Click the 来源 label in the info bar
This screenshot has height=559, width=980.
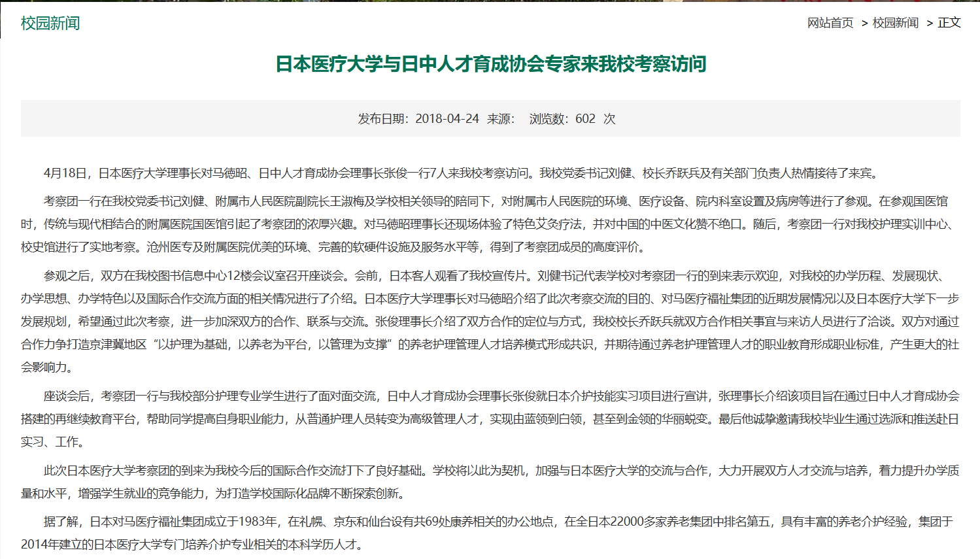tap(500, 119)
